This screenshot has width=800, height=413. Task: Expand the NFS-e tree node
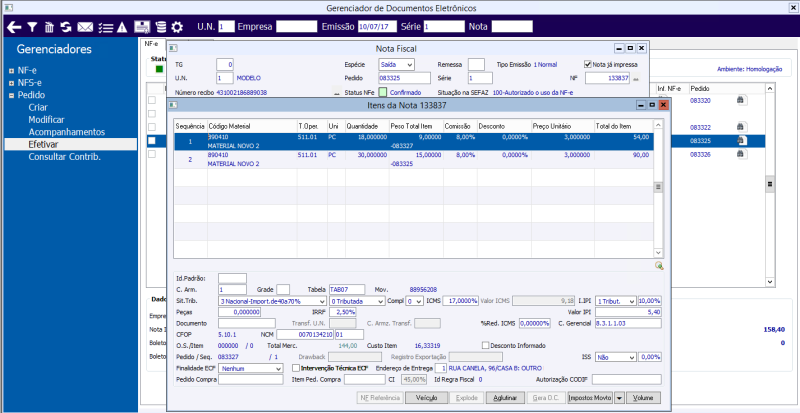click(x=11, y=83)
